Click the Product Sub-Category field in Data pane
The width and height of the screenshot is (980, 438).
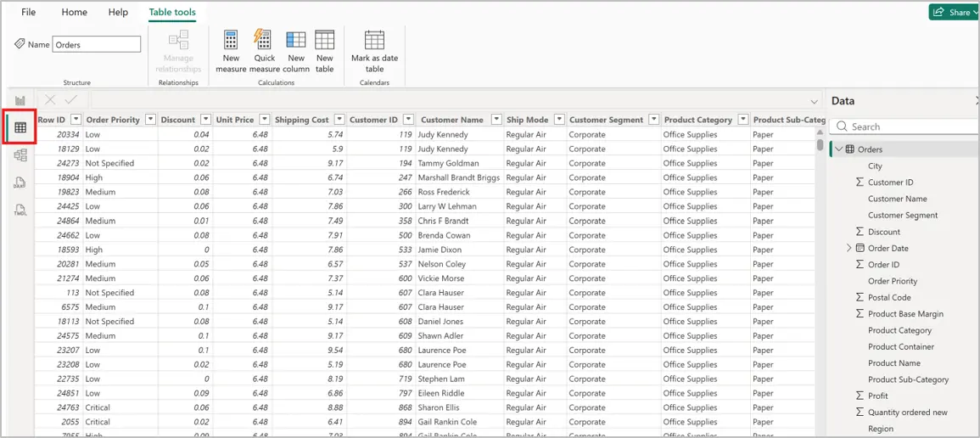pyautogui.click(x=908, y=379)
